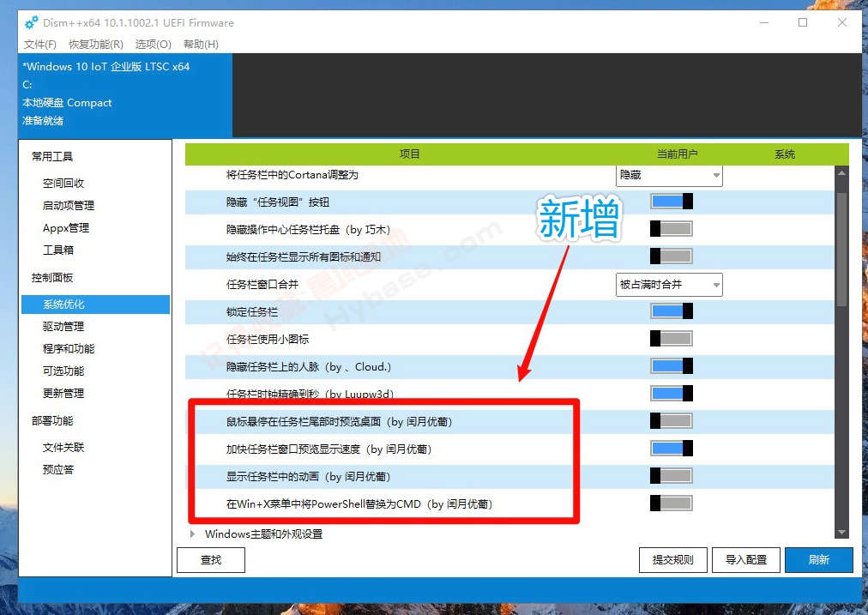868x615 pixels.
Task: Open the 恢复功能(R) menu
Action: point(96,45)
